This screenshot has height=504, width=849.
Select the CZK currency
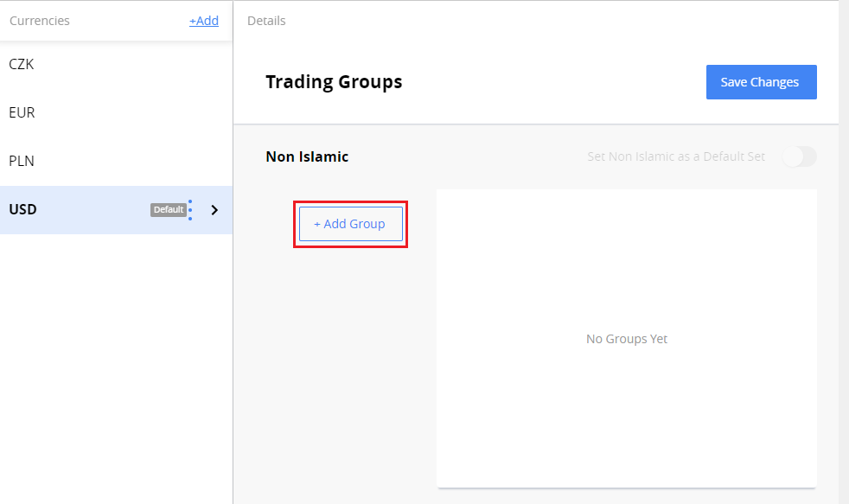(22, 64)
